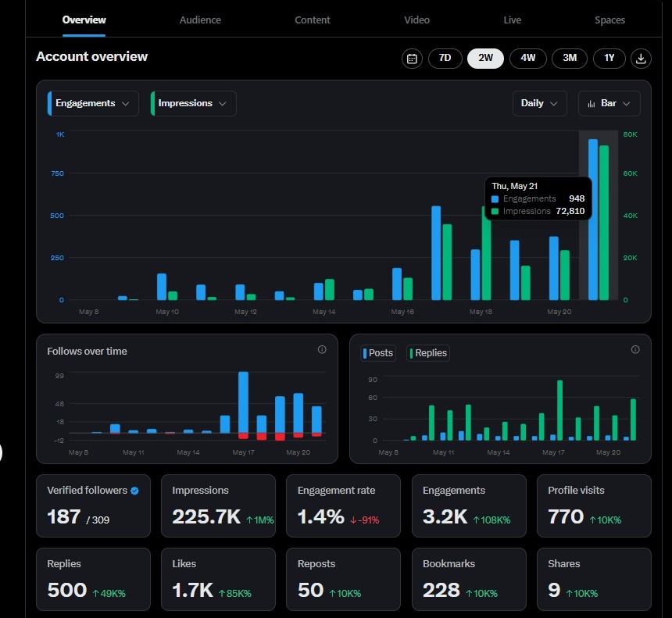Open the Bar chart type dropdown
672x618 pixels.
(609, 103)
